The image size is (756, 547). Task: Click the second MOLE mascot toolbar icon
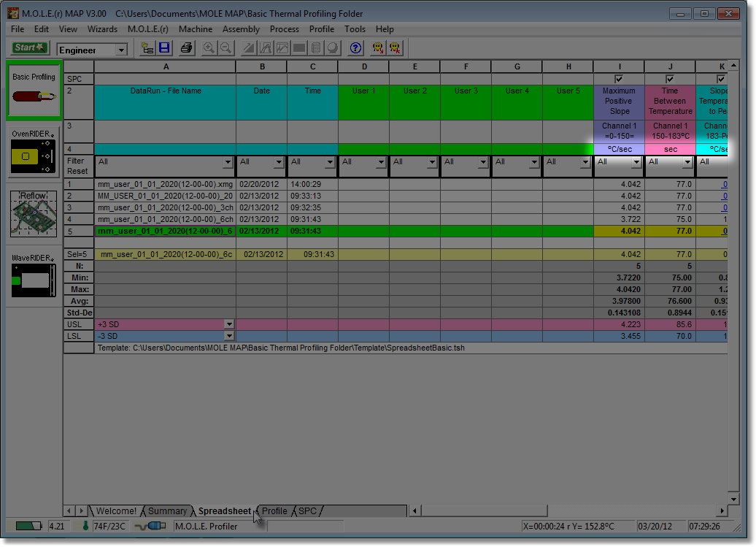[x=396, y=48]
